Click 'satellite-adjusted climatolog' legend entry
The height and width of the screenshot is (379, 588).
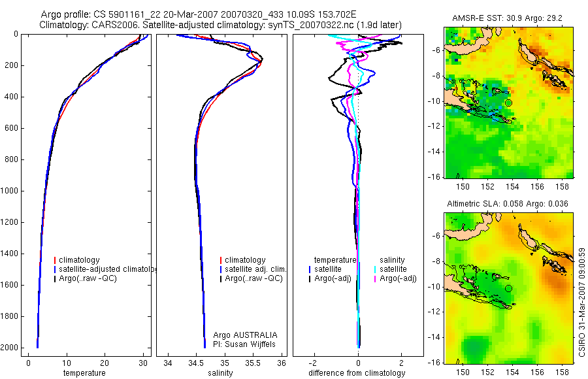coord(108,269)
